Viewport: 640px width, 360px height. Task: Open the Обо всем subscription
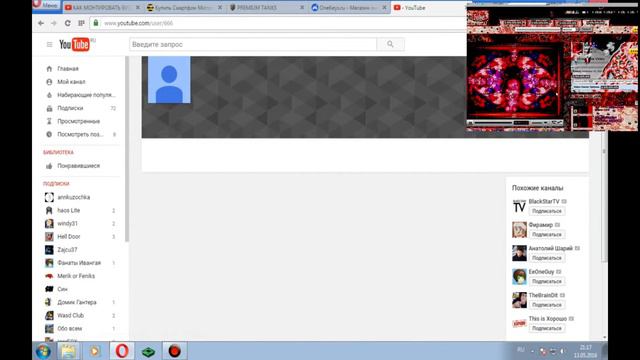(81, 328)
